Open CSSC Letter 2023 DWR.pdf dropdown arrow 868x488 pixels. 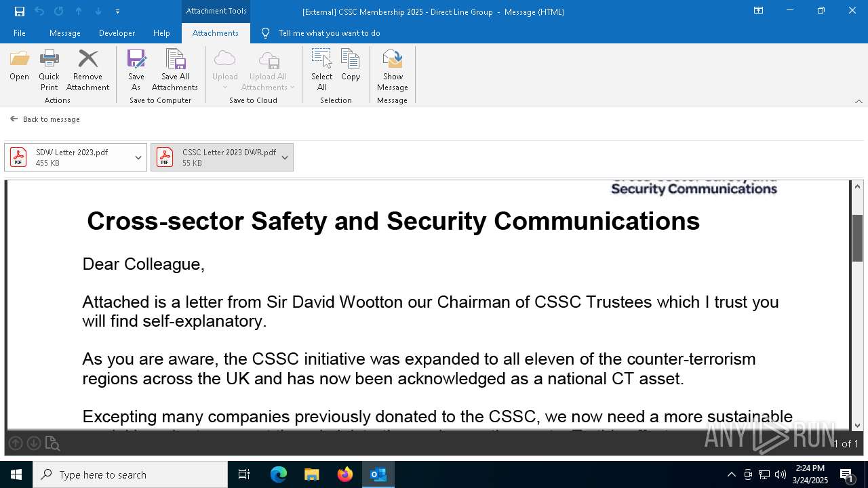285,157
